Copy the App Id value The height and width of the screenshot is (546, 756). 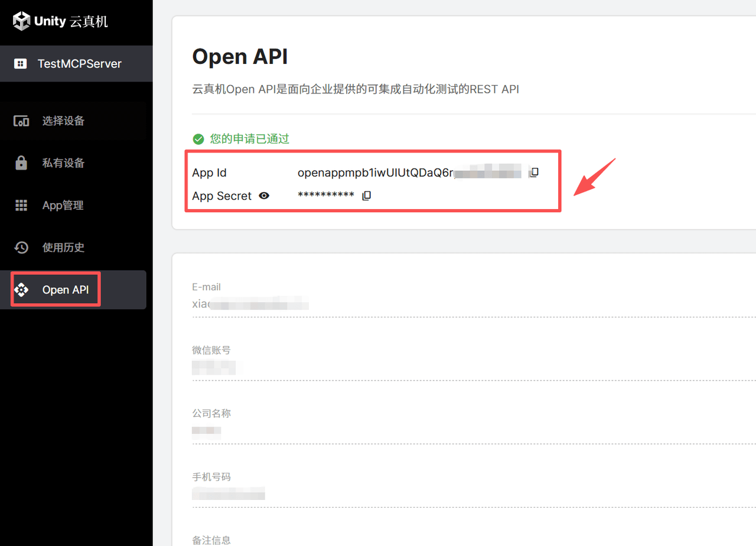pyautogui.click(x=534, y=173)
